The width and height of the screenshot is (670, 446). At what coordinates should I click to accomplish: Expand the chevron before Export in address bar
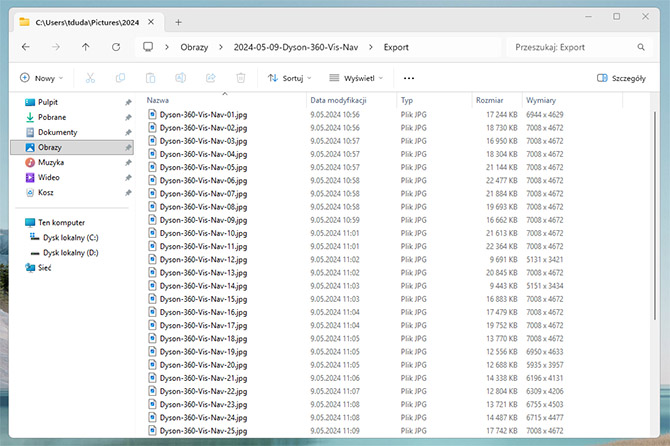(x=370, y=47)
